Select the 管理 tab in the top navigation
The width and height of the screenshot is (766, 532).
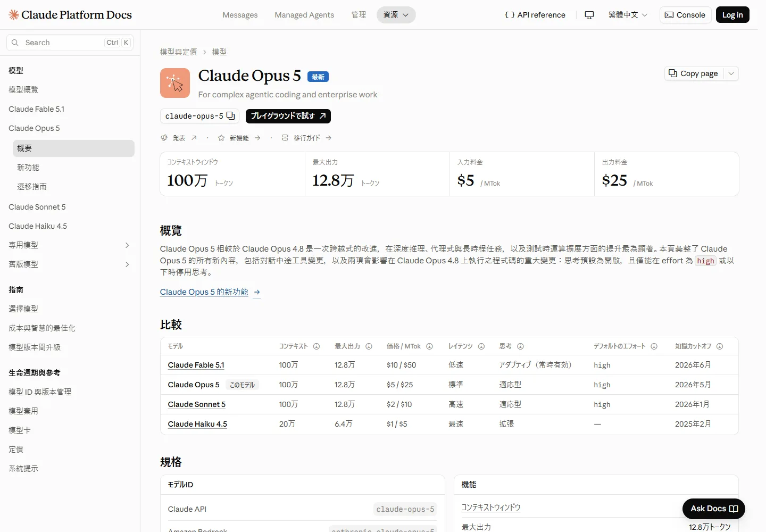pos(359,15)
